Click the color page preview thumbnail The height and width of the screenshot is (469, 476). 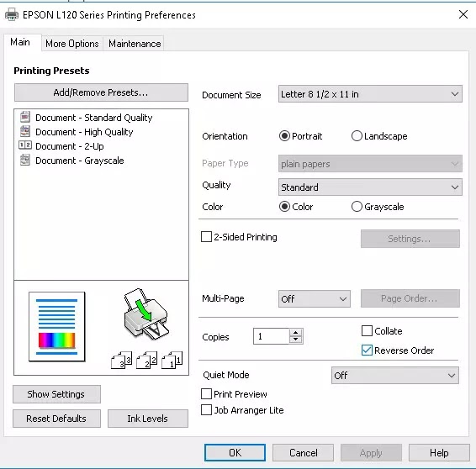(57, 327)
